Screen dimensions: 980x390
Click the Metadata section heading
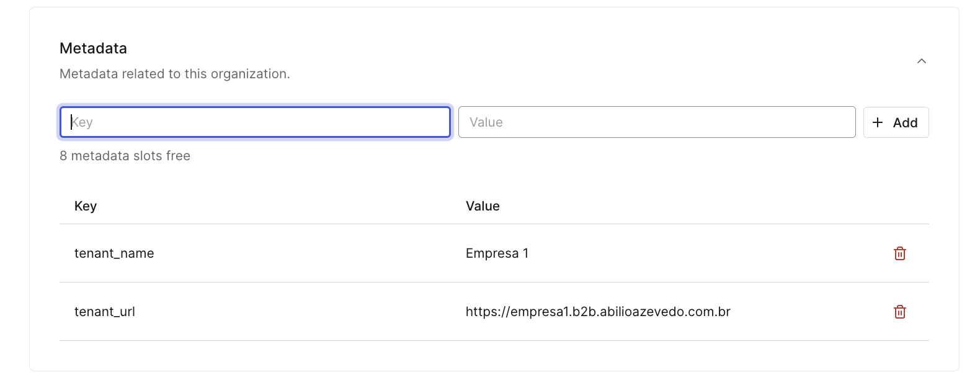[93, 48]
